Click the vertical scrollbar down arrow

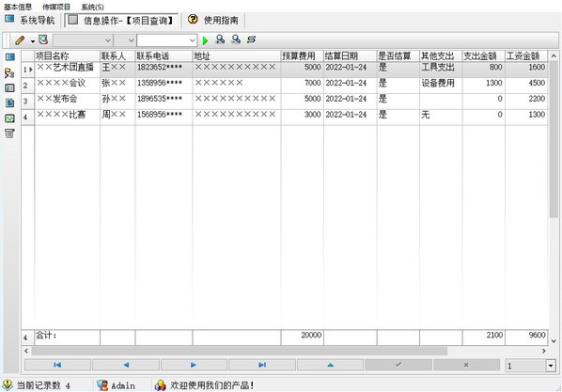554,341
